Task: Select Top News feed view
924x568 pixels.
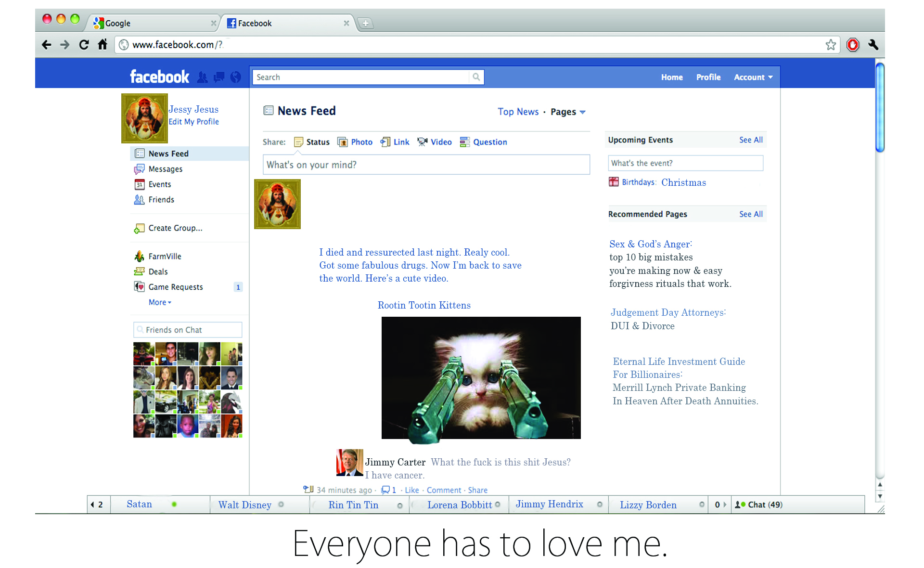Action: [518, 112]
